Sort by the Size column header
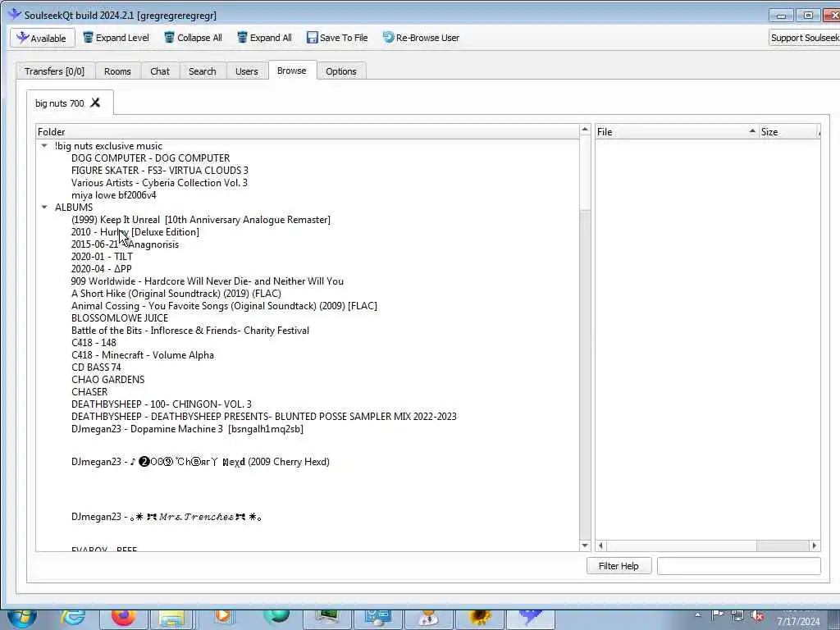 point(789,132)
